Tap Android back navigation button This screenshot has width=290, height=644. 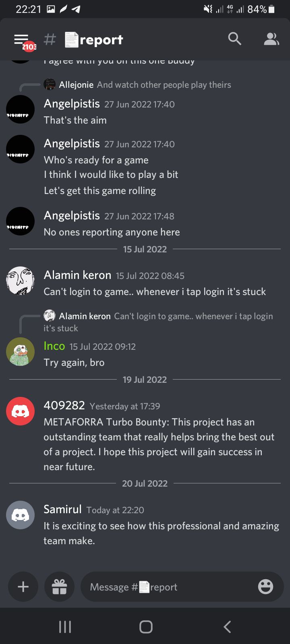coord(227,627)
